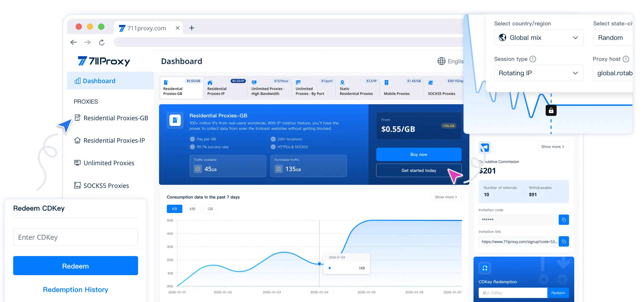Screen dimensions: 644x302
Task: Click the invitation code field
Action: tap(519, 220)
